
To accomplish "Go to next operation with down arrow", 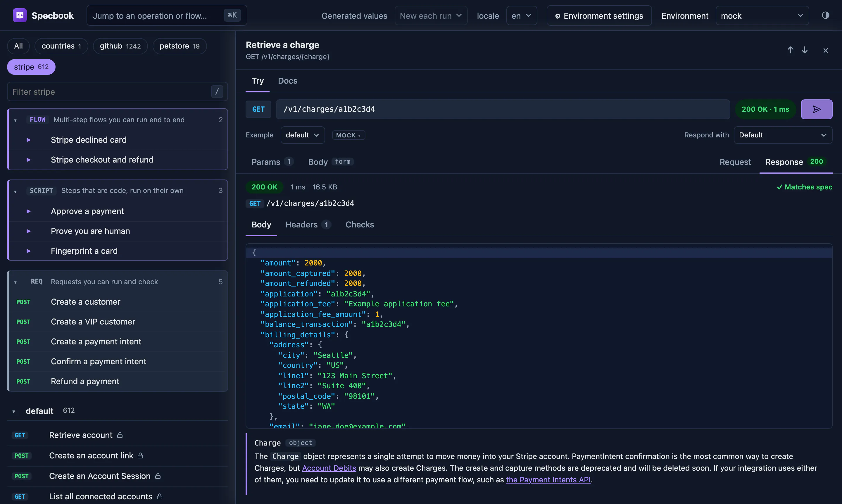I will point(805,50).
